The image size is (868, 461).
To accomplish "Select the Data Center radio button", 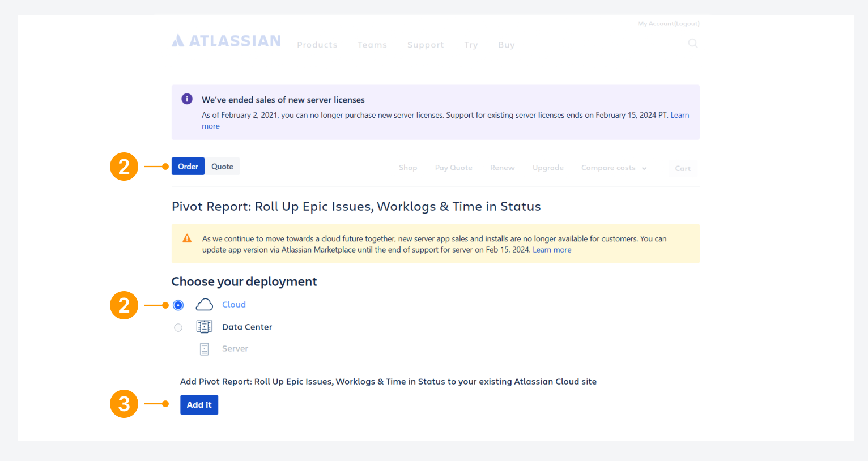I will [x=178, y=327].
